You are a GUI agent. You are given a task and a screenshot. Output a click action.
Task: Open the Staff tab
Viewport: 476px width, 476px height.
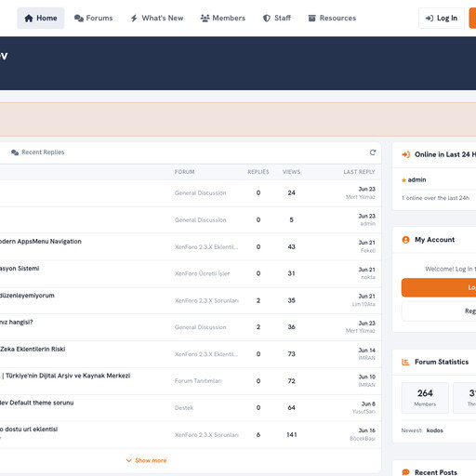point(277,18)
